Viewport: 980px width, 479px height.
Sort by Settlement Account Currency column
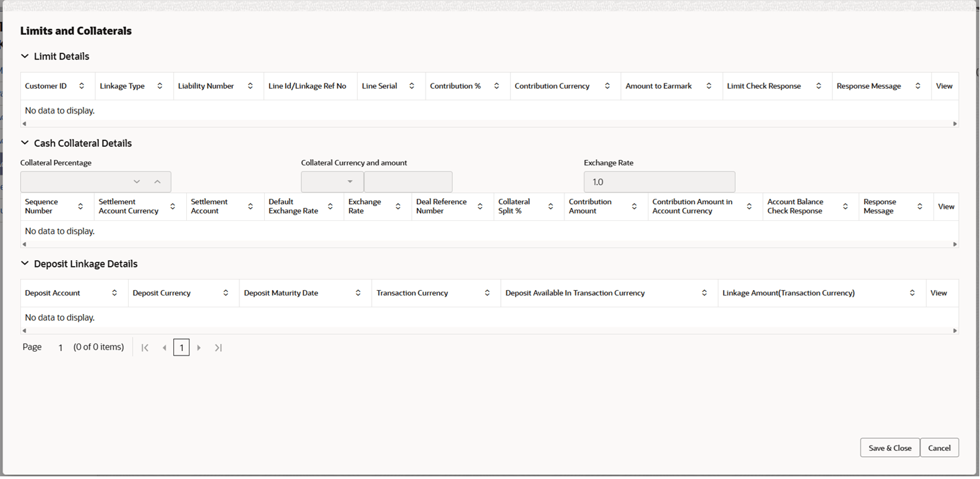point(173,207)
